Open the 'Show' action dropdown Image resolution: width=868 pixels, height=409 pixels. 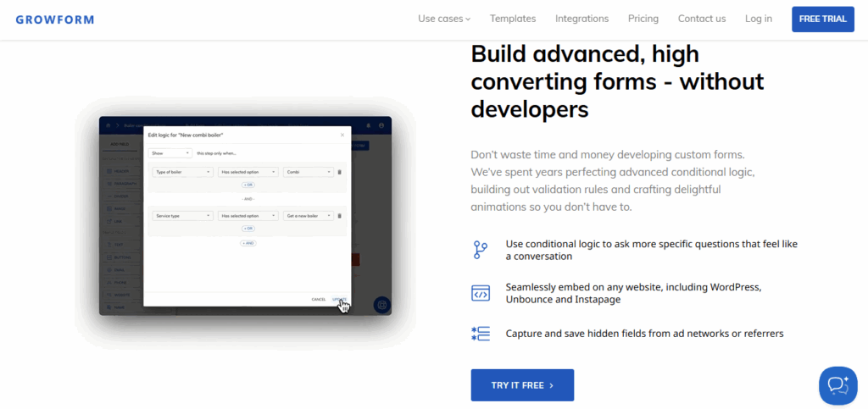coord(170,153)
